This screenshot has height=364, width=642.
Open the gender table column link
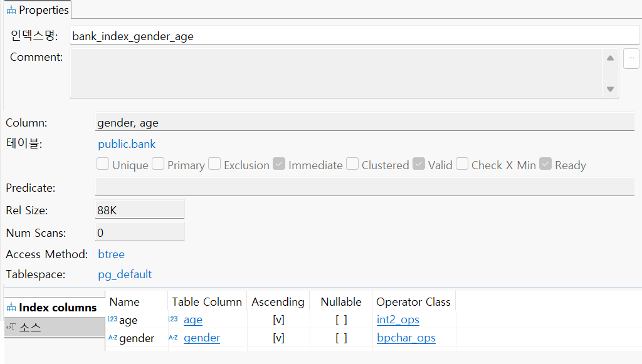coord(202,338)
